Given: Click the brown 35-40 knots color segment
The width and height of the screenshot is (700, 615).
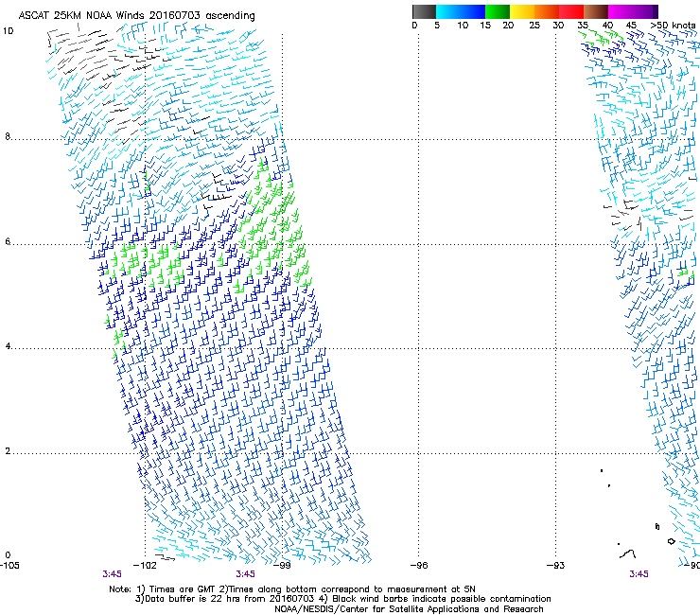Looking at the screenshot, I should [x=596, y=11].
